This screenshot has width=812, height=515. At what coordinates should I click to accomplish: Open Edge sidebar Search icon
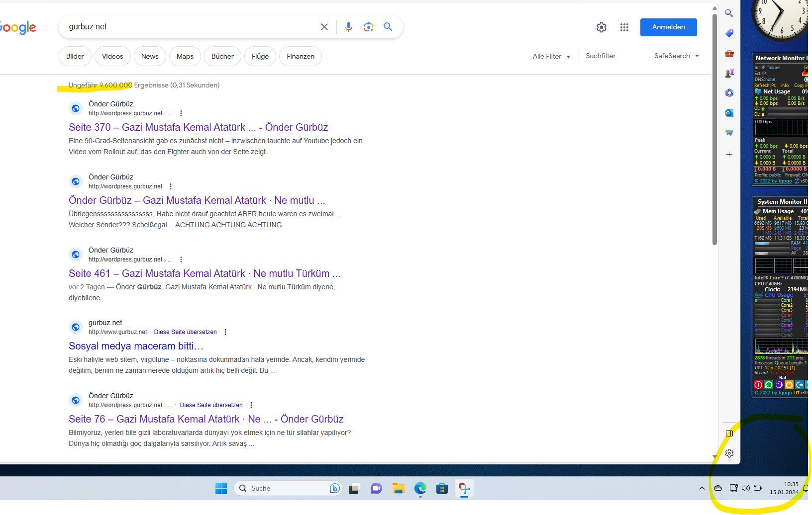tap(729, 13)
